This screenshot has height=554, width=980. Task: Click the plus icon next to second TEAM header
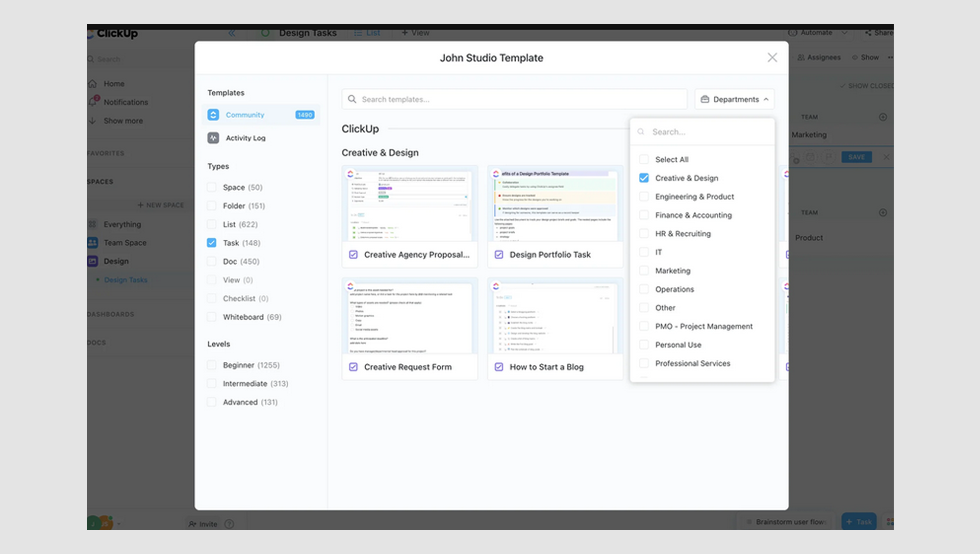[883, 212]
